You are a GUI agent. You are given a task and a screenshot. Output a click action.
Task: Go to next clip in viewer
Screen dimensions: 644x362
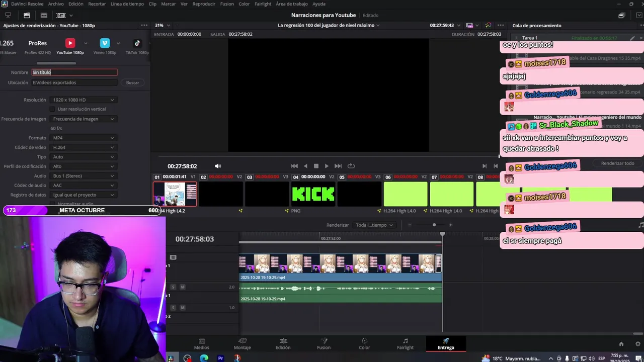(x=485, y=166)
